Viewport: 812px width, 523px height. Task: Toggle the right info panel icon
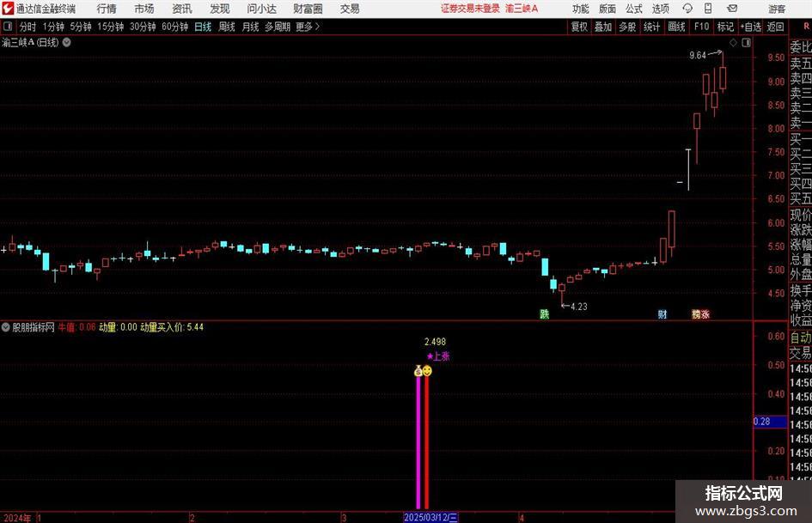click(x=746, y=43)
